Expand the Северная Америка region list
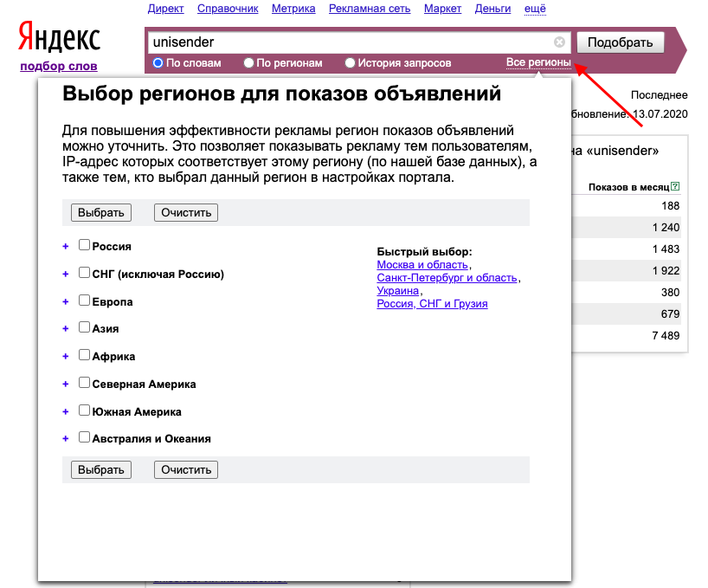Screen dimensions: 708x588 coord(66,384)
